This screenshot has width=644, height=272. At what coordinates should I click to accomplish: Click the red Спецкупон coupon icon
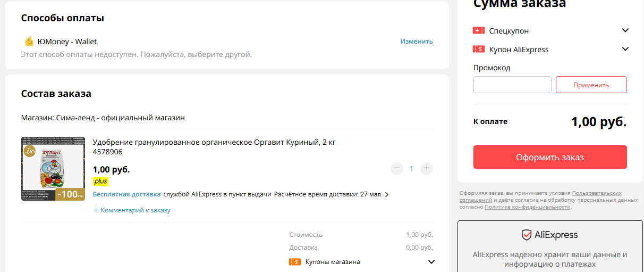(x=478, y=30)
